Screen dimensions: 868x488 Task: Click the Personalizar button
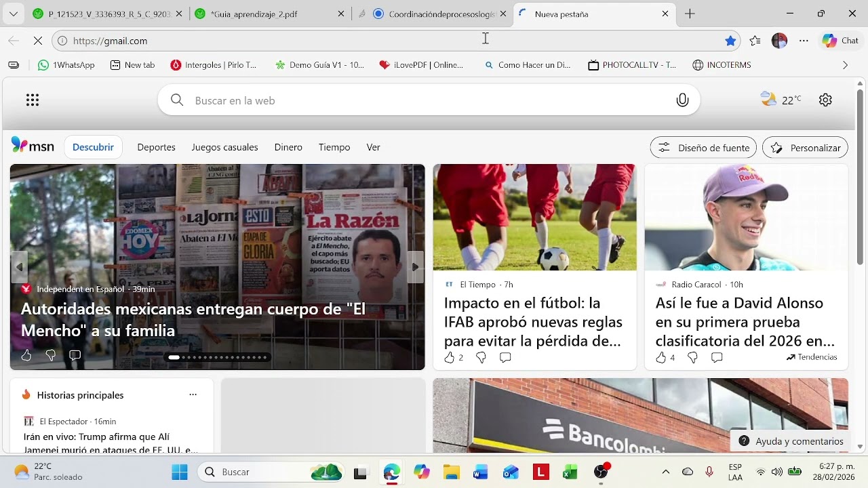[x=806, y=148]
